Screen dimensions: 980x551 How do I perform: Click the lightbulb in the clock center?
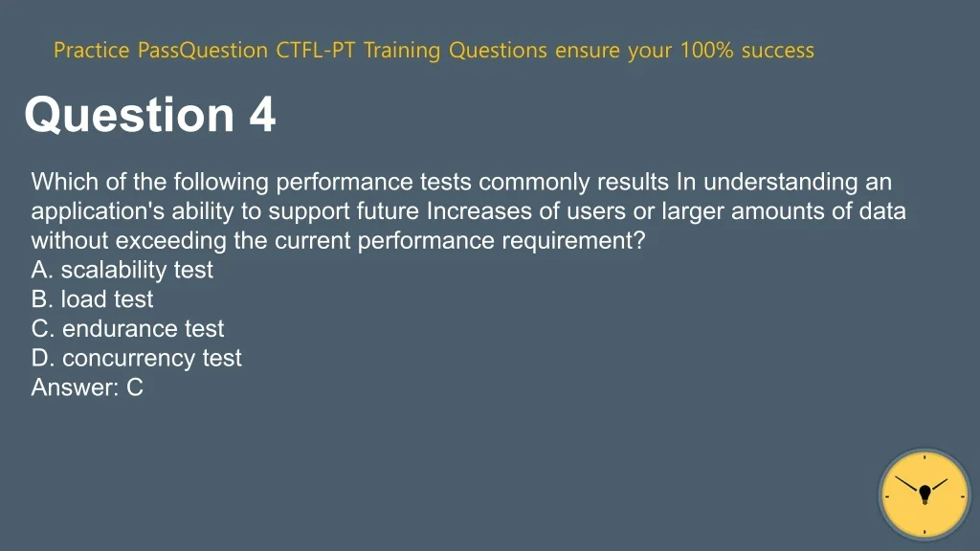924,494
